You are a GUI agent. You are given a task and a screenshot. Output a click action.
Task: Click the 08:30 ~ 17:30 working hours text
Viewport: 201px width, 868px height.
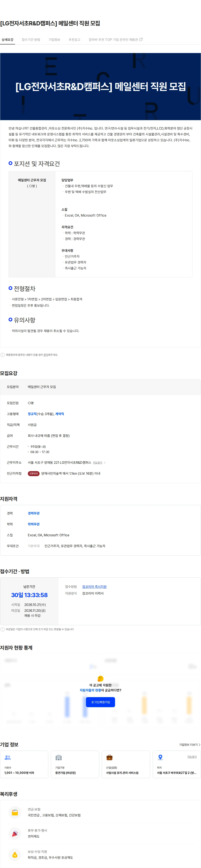click(40, 452)
